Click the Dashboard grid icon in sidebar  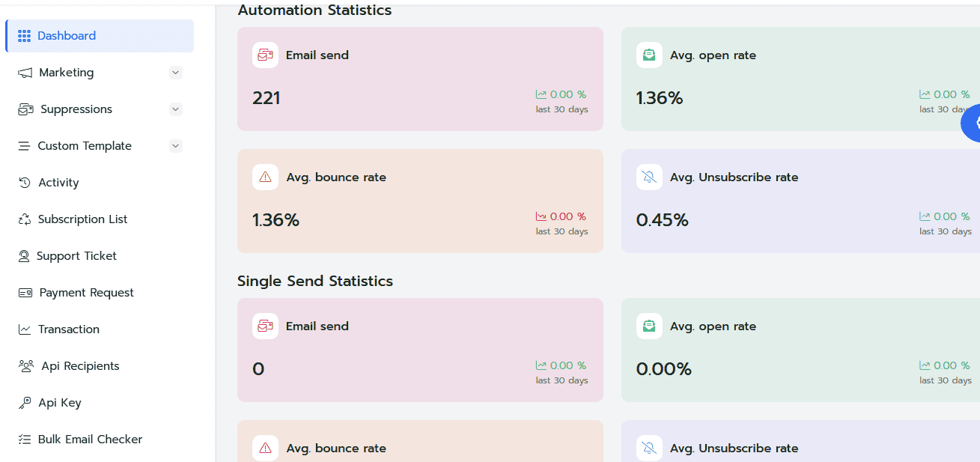(24, 36)
